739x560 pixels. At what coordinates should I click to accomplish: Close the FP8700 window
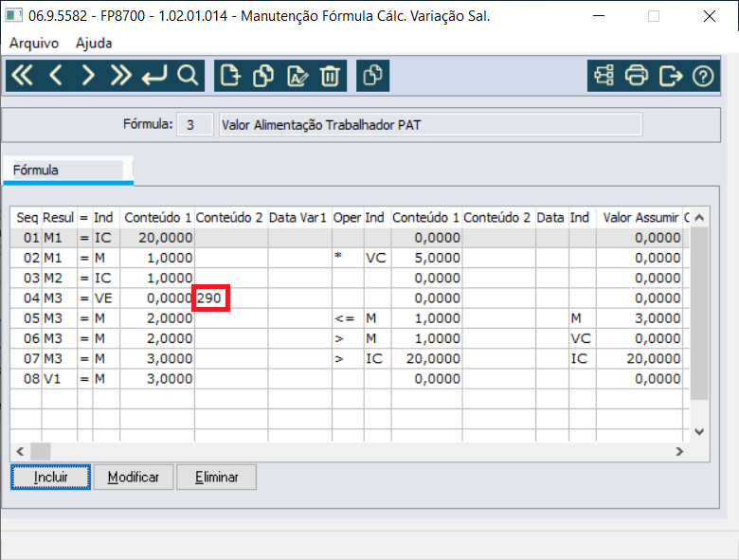click(x=710, y=16)
